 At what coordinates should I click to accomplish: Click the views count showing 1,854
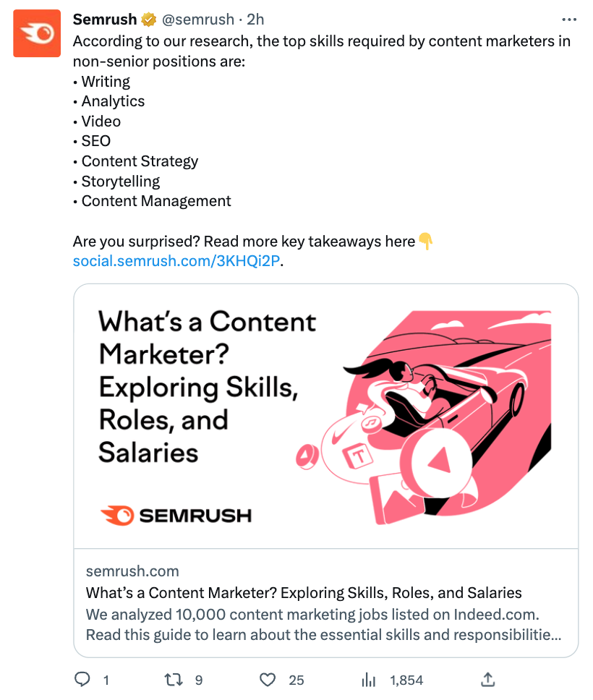point(406,680)
